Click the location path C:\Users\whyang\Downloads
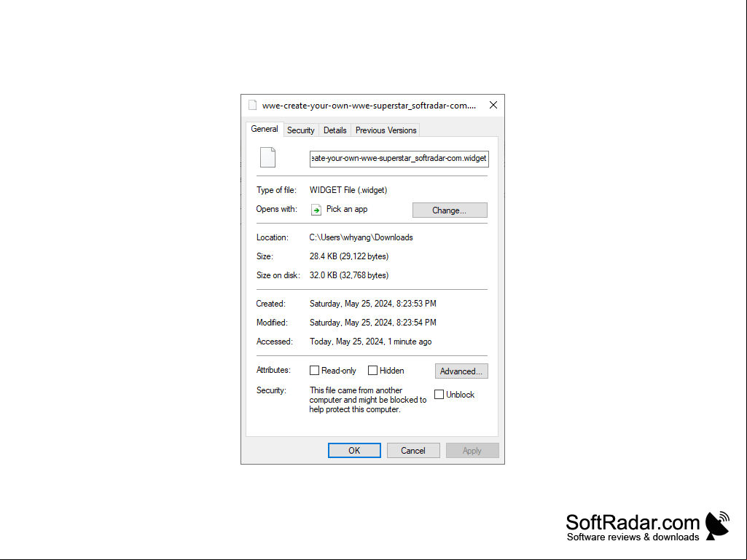Screen dimensions: 747x560 361,237
